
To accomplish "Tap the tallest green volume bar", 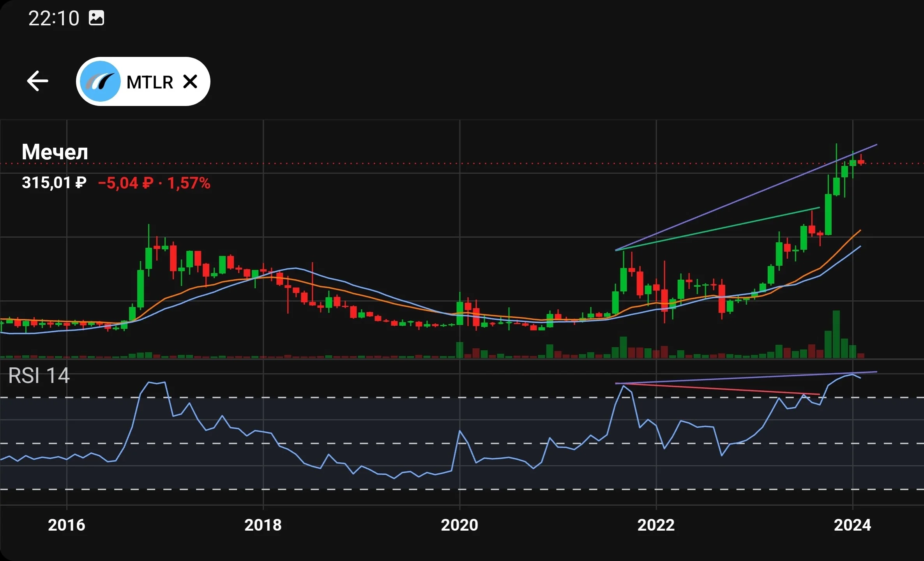I will (x=836, y=334).
